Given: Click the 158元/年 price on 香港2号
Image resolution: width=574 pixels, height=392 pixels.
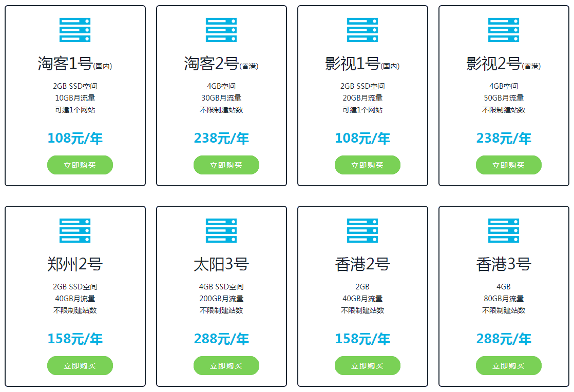Looking at the screenshot, I should (x=362, y=339).
